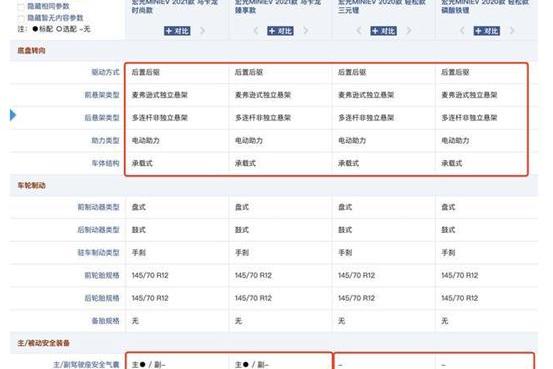Select the 主/被动安全装备 section header
The image size is (553, 369).
[43, 343]
